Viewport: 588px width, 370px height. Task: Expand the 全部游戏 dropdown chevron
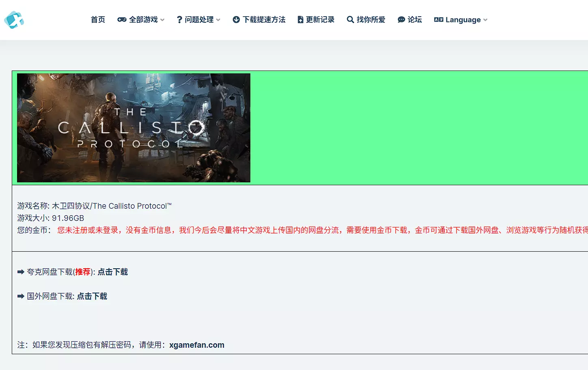[x=162, y=20]
